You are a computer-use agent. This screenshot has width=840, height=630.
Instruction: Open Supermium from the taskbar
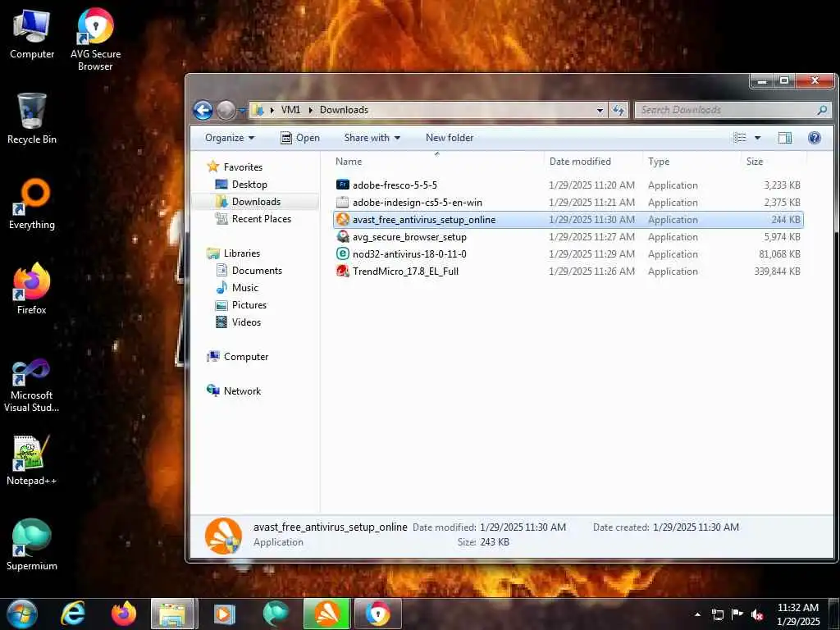click(276, 614)
